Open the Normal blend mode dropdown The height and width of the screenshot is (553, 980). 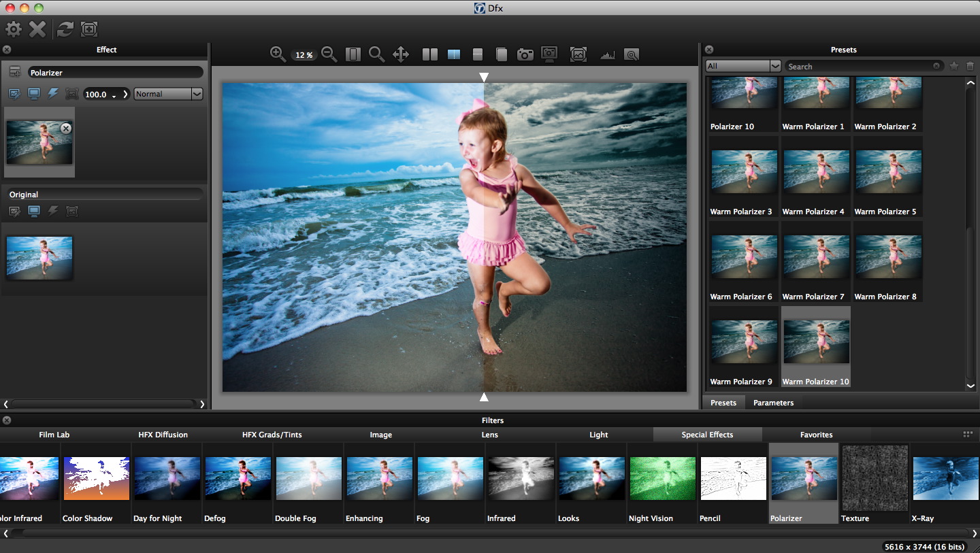pyautogui.click(x=168, y=94)
